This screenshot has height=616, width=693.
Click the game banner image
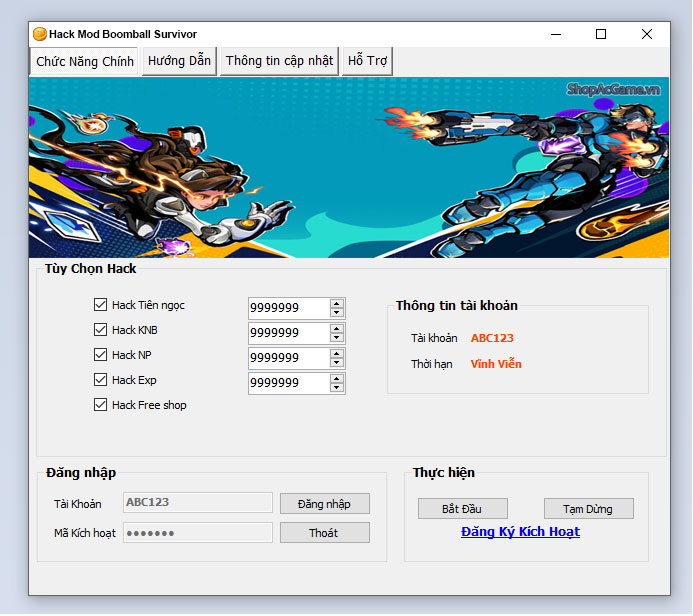coord(349,167)
